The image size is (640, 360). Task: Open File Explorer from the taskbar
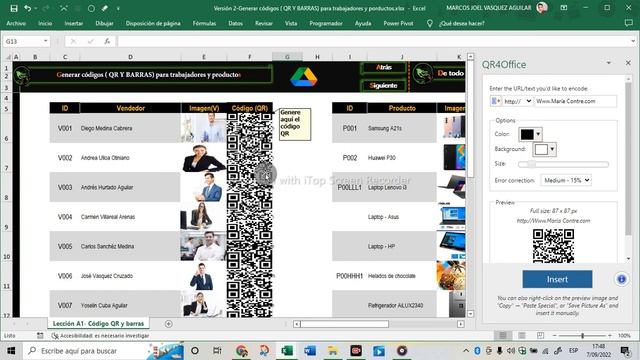point(333,351)
